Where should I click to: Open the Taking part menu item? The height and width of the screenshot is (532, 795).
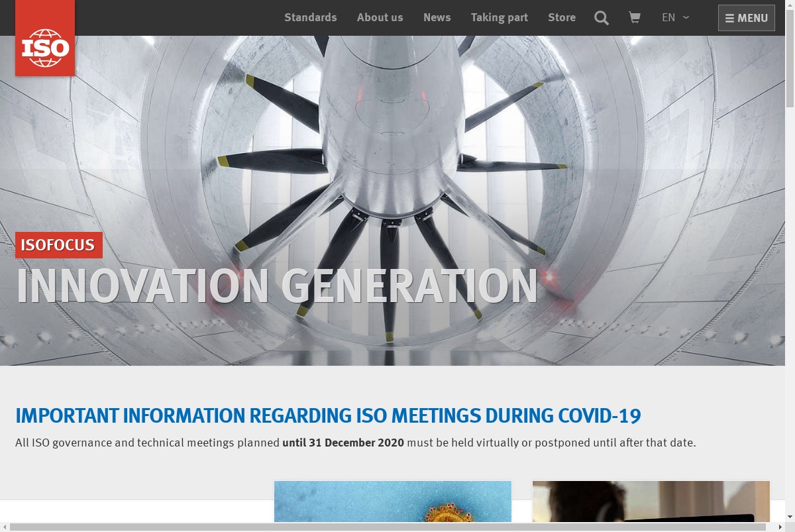point(500,17)
